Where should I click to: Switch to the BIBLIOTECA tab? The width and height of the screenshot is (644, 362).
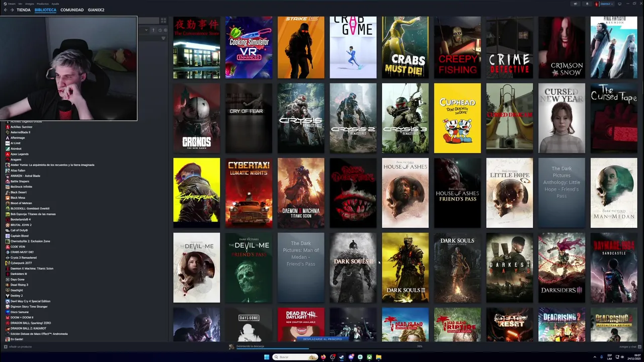[45, 10]
